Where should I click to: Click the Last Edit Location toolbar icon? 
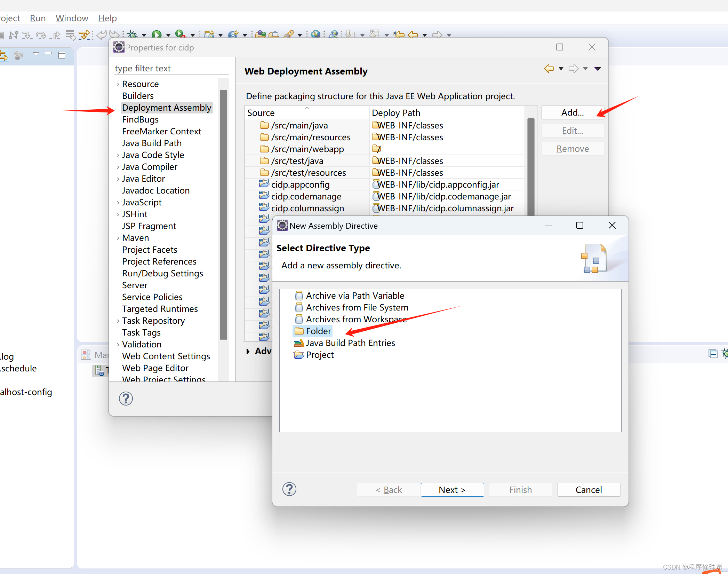[399, 34]
